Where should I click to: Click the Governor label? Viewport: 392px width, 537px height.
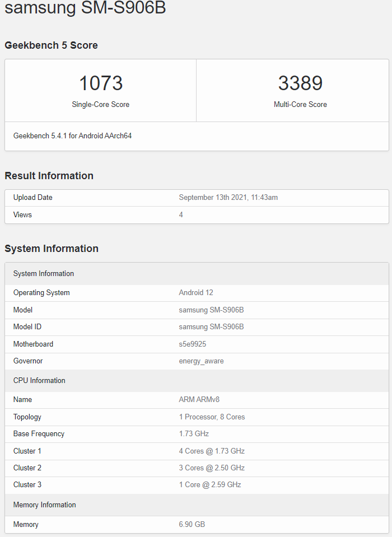28,361
